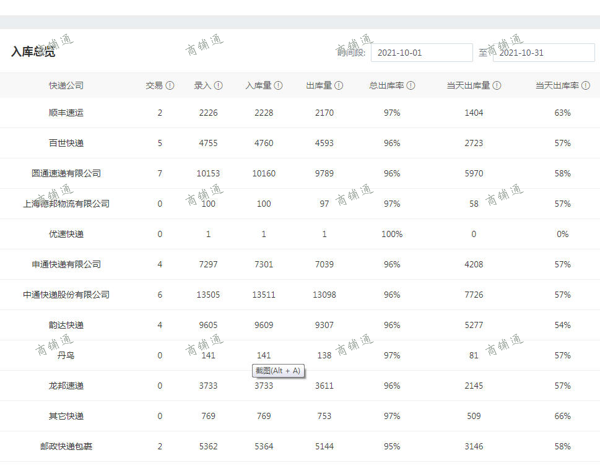This screenshot has width=600, height=471.
Task: Select the 邮政快递包裹 row
Action: tap(66, 447)
